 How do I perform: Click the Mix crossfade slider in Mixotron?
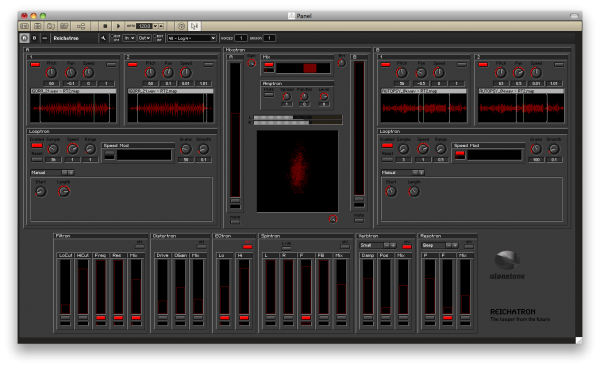pos(303,68)
